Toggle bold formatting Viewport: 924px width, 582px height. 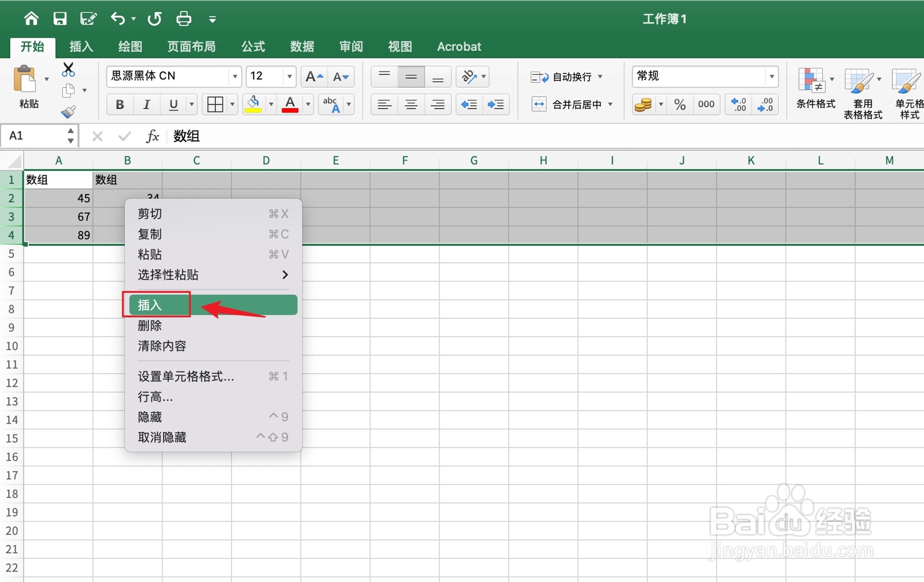120,105
